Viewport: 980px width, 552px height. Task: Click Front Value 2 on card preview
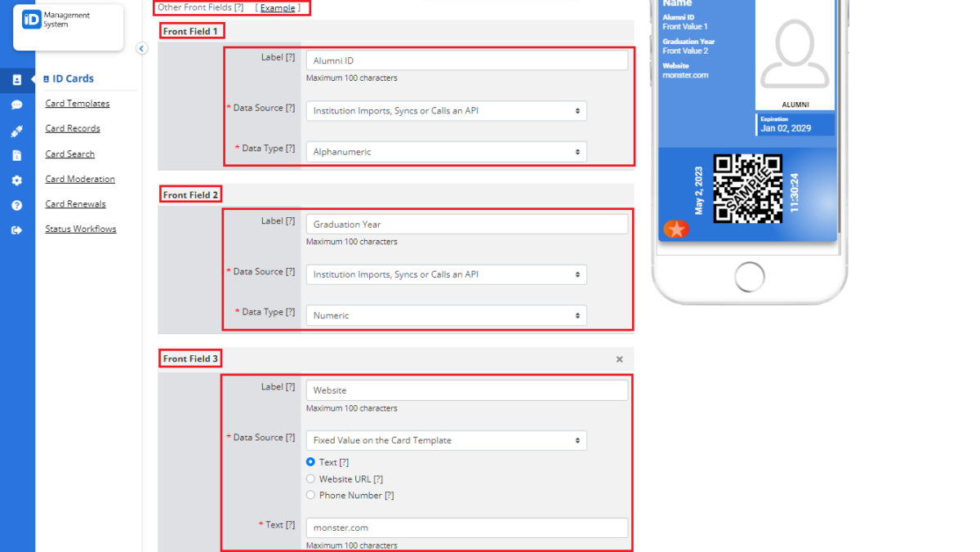pos(685,51)
